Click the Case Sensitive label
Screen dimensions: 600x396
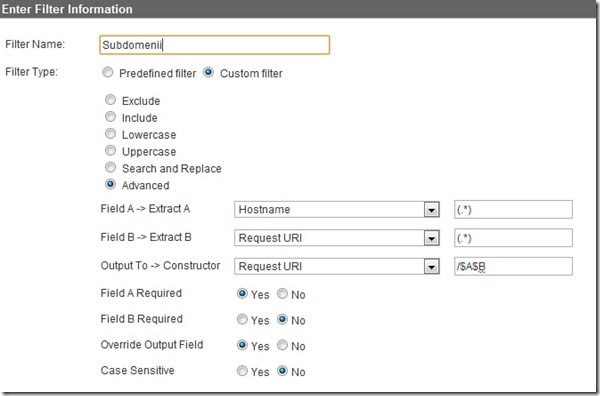[x=137, y=370]
